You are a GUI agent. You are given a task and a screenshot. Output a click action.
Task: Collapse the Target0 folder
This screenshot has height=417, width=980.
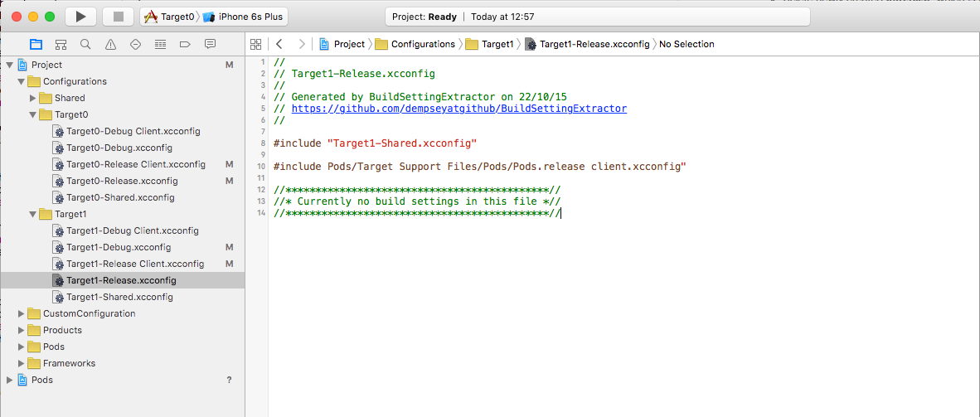[x=33, y=114]
